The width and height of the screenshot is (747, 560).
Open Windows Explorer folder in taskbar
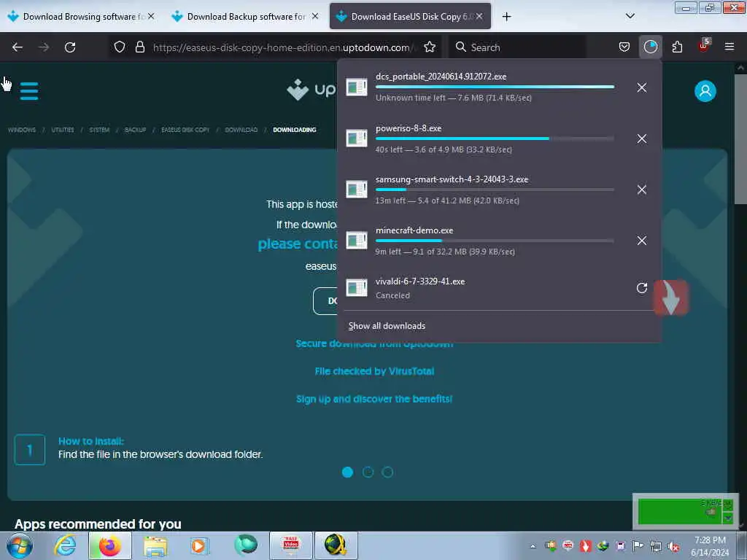click(x=155, y=545)
